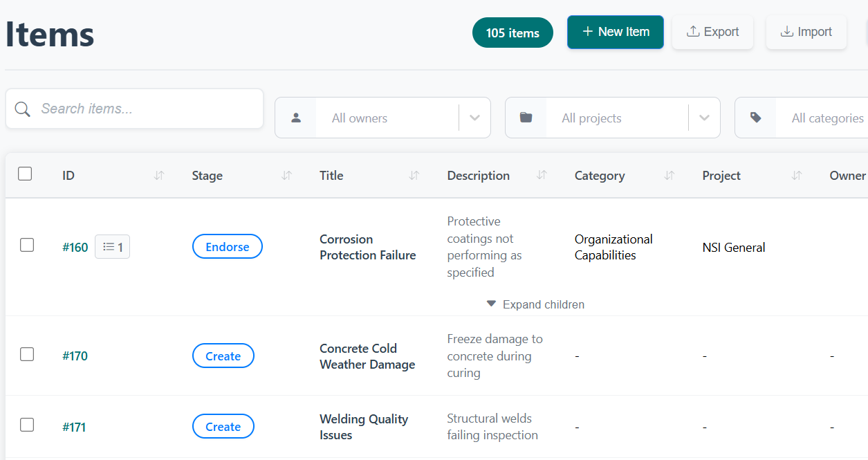Click the tag icon in categories filter
868x460 pixels.
coord(755,118)
